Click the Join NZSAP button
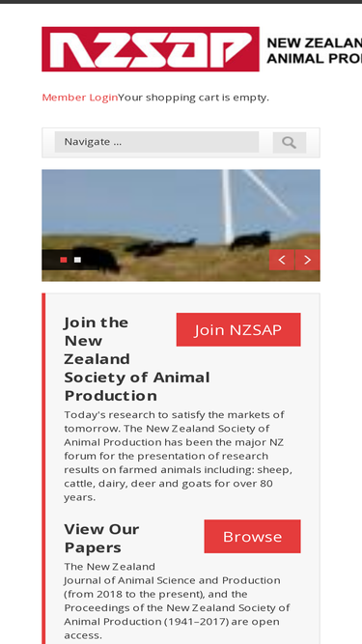Viewport: 362px width, 644px height. (x=238, y=330)
